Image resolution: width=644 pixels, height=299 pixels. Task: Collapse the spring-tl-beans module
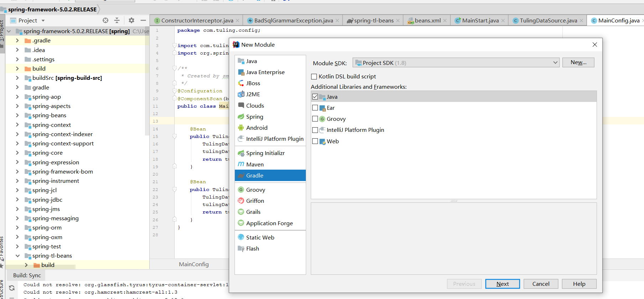pyautogui.click(x=17, y=256)
